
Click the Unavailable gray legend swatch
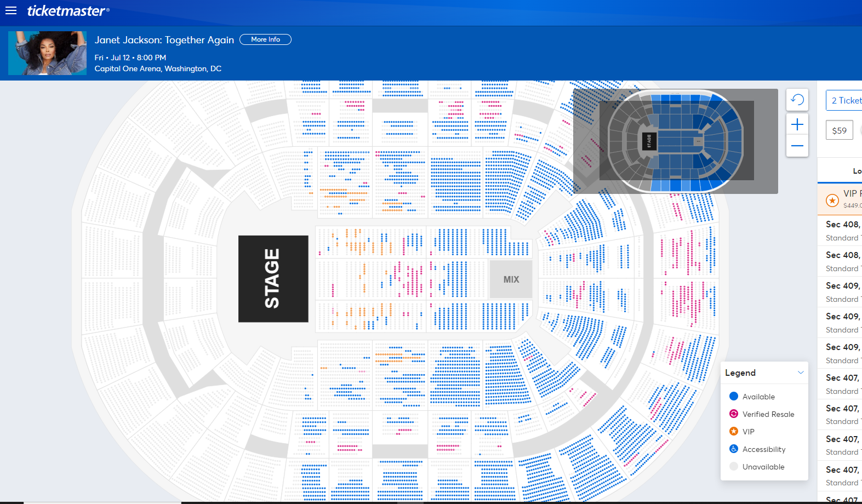(x=734, y=466)
